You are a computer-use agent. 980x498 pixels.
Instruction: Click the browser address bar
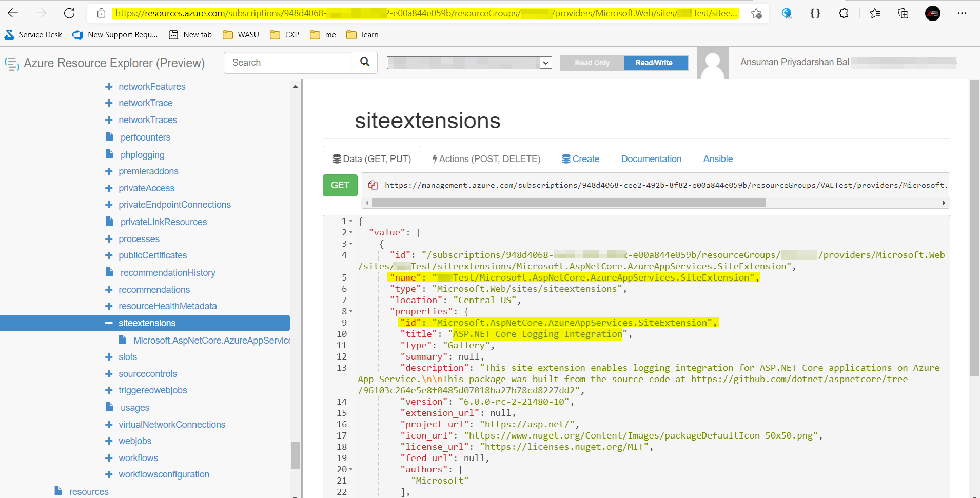tap(426, 13)
